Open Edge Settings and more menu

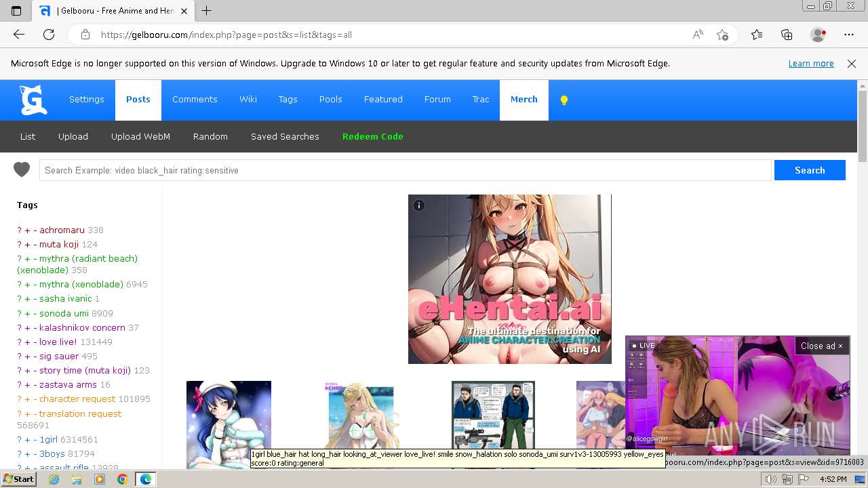[849, 35]
